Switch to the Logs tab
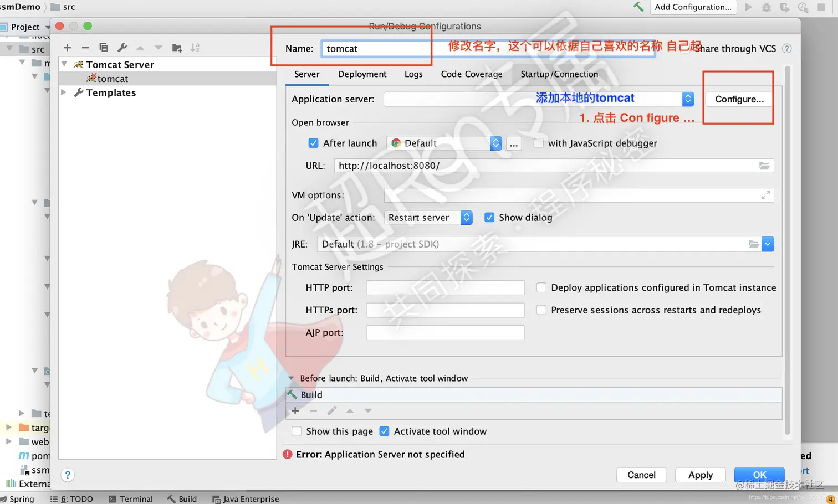Image resolution: width=838 pixels, height=504 pixels. pyautogui.click(x=413, y=74)
